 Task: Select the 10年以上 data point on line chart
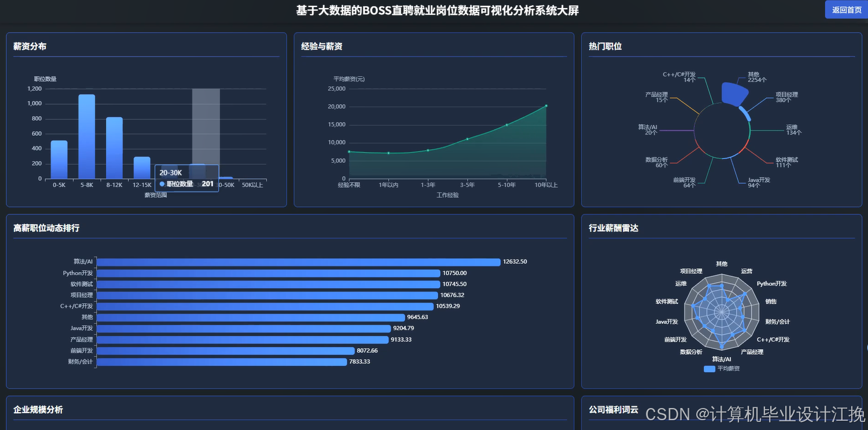(546, 106)
